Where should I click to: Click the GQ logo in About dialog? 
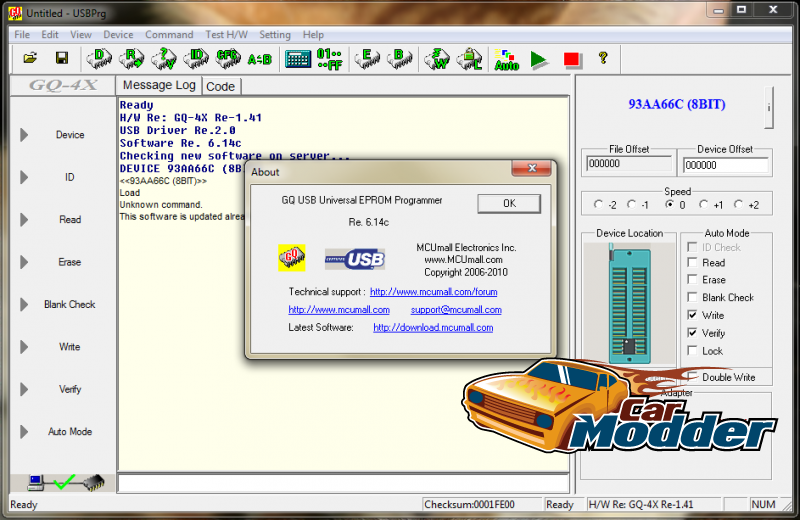click(292, 257)
